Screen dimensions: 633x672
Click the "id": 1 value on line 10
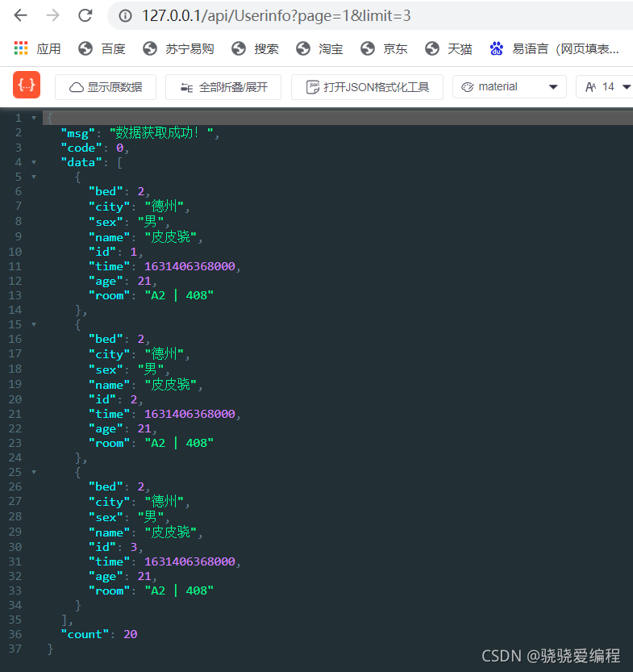(x=134, y=252)
